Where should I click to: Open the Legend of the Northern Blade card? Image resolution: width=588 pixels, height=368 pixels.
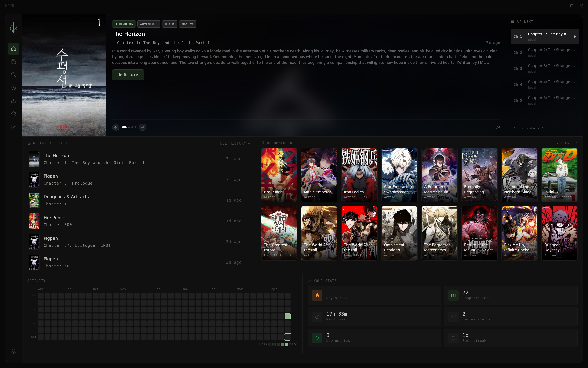pos(519,175)
